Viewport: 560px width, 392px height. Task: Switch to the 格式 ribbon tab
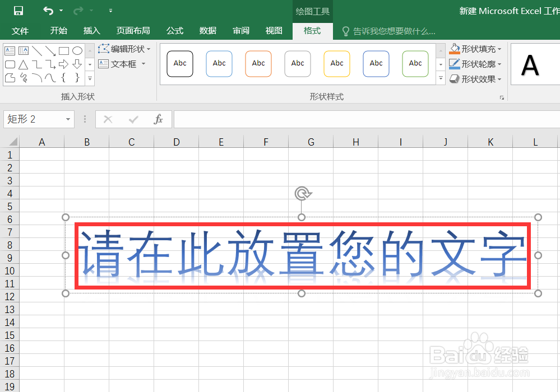click(x=312, y=31)
